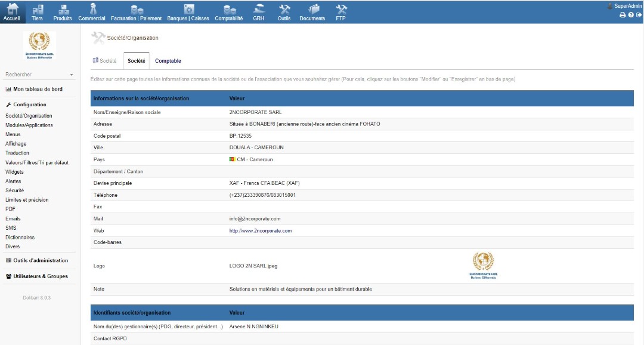The image size is (644, 345).
Task: Open the Commercial module
Action: point(92,10)
